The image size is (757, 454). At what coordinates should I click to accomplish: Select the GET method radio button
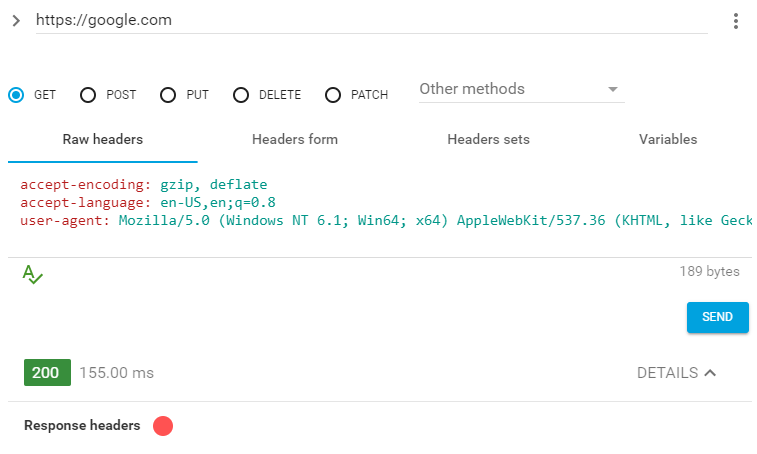tap(16, 95)
